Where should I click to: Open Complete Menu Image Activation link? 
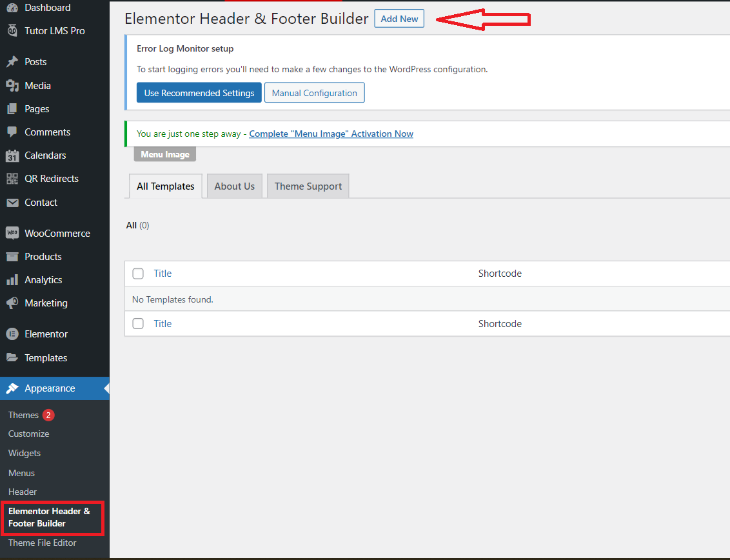(x=331, y=134)
